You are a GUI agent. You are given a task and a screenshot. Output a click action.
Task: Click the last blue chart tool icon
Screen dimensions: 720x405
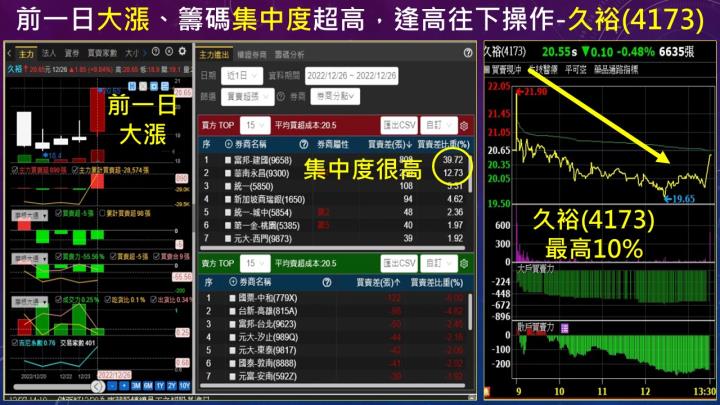tap(165, 86)
